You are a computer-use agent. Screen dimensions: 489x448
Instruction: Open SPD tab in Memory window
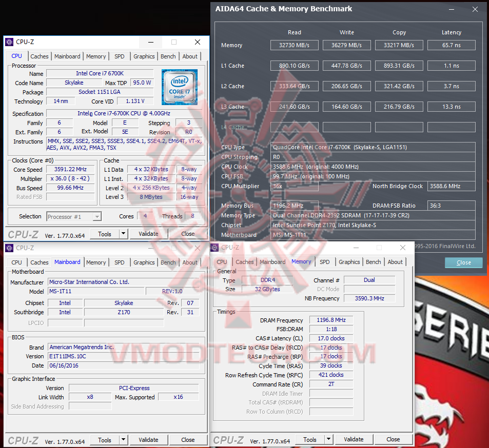tap(325, 262)
